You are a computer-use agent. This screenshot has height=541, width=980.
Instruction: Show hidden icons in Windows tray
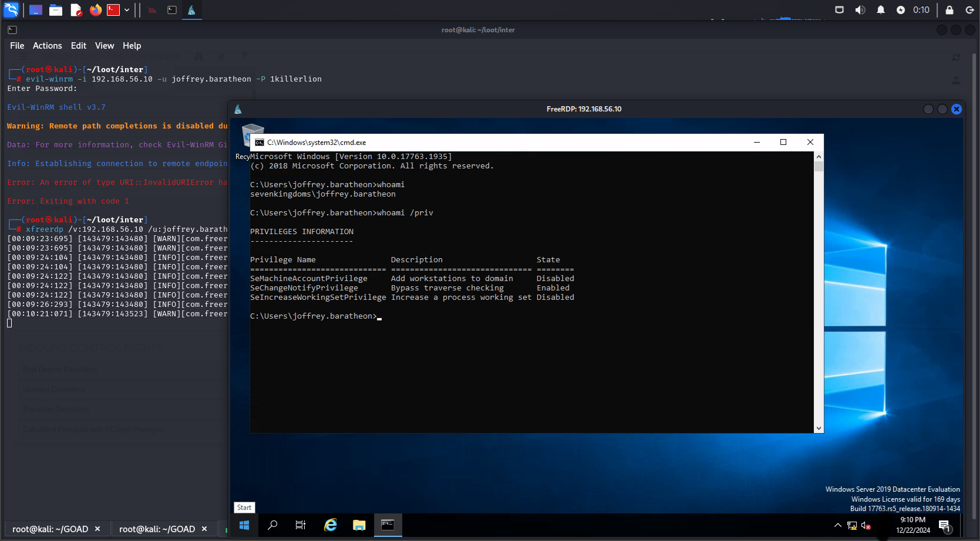pos(838,525)
